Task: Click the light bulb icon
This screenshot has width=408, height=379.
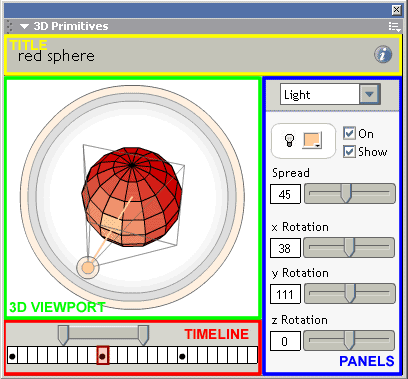Action: tap(289, 140)
